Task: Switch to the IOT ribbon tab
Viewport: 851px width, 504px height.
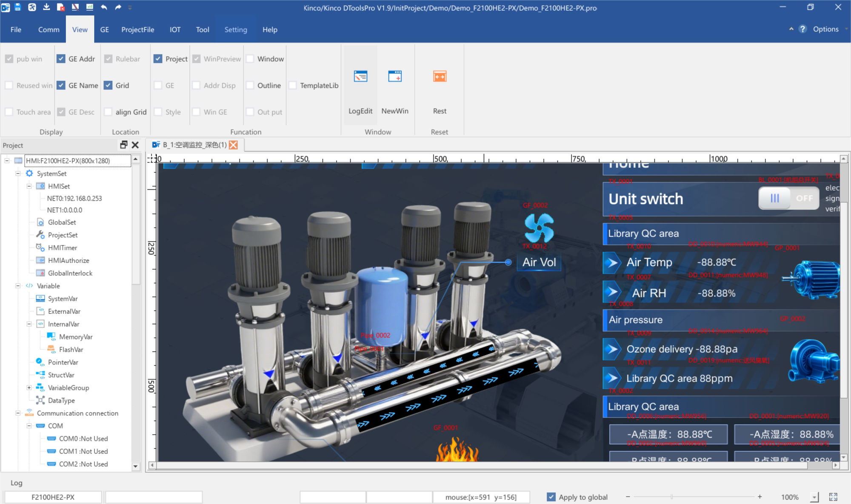Action: pos(175,29)
